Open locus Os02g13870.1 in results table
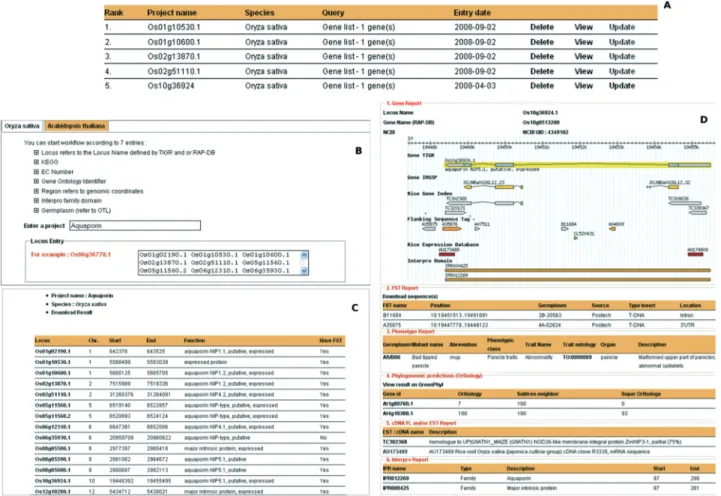Screen dimensions: 721x496 point(53,384)
